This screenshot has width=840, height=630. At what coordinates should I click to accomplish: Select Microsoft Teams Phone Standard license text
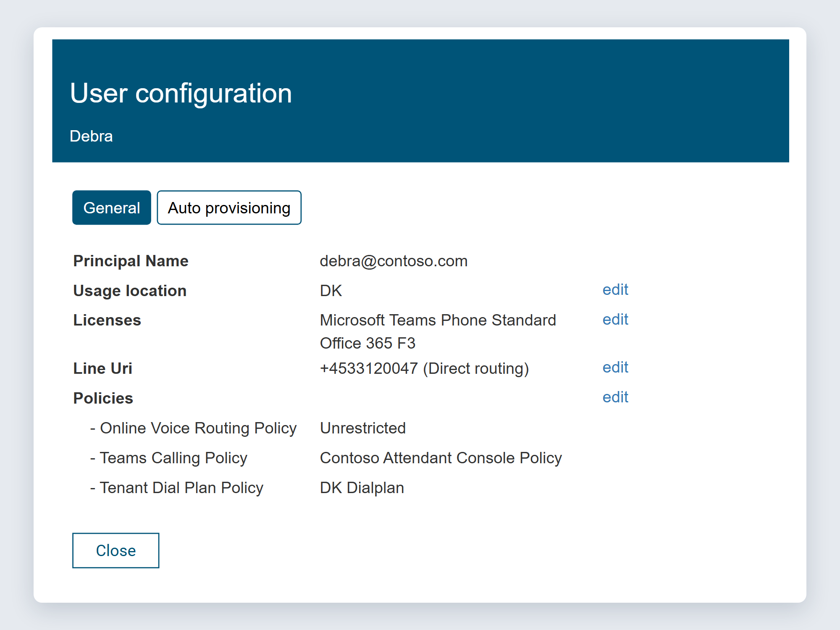pos(438,320)
